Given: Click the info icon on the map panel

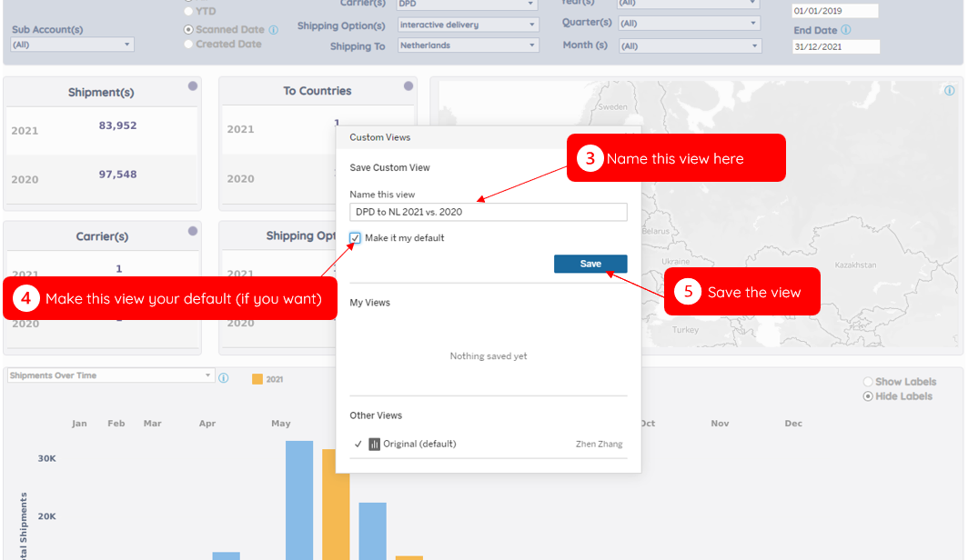Looking at the screenshot, I should pyautogui.click(x=950, y=91).
